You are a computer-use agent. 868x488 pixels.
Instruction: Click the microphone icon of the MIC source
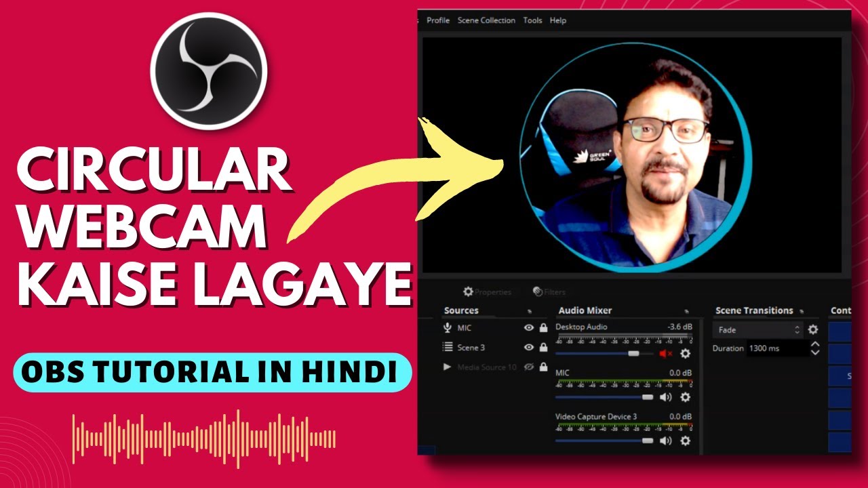pyautogui.click(x=448, y=328)
